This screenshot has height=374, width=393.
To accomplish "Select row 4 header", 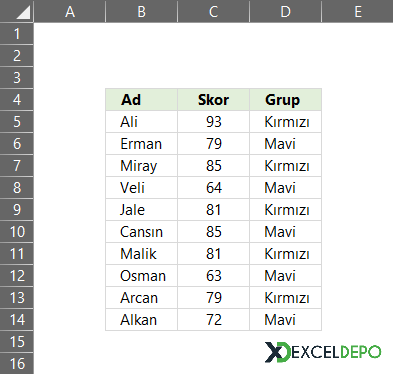I will [x=17, y=100].
